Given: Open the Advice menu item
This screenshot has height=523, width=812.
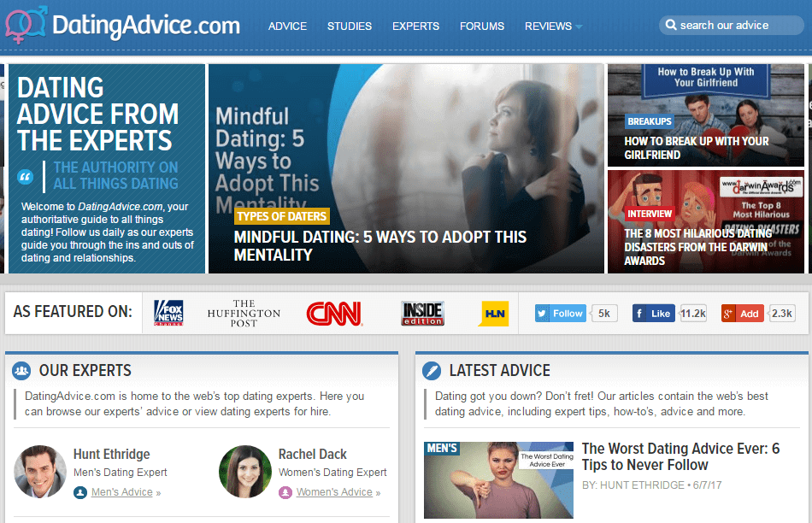Looking at the screenshot, I should (x=287, y=26).
